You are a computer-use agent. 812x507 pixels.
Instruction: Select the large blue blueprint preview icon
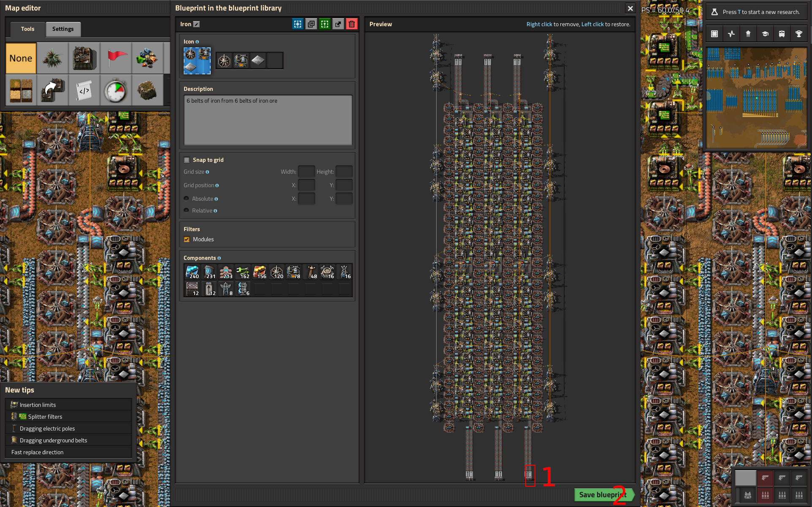197,60
